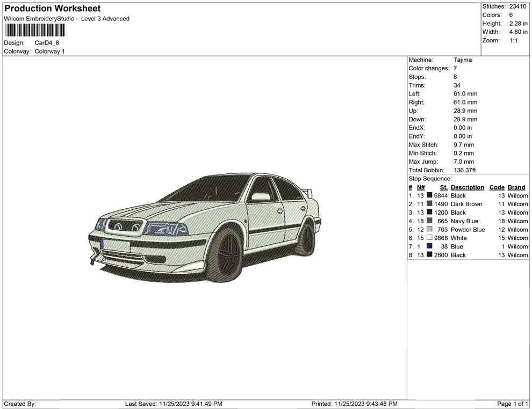Click the Stop Sequence section header
Screen dimensions: 532x409
tap(430, 178)
